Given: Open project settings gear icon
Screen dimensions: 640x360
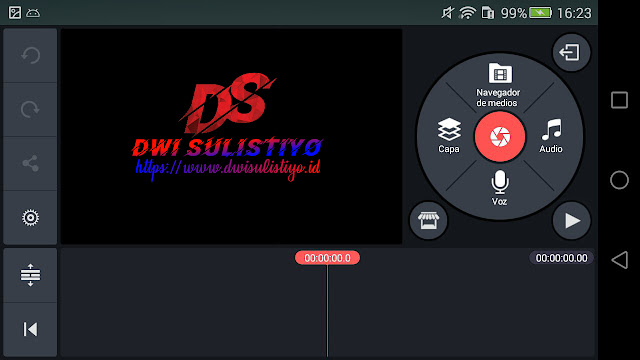Looking at the screenshot, I should click(x=31, y=218).
